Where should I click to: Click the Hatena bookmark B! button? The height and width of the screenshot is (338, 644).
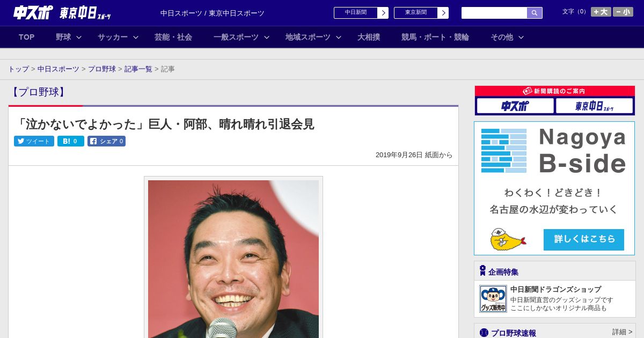(x=71, y=141)
